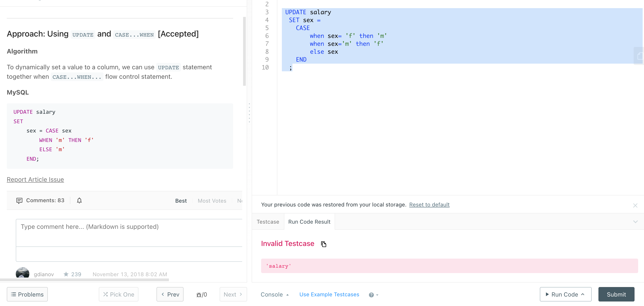
Task: Click the star rating beside 239
Action: coord(66,274)
